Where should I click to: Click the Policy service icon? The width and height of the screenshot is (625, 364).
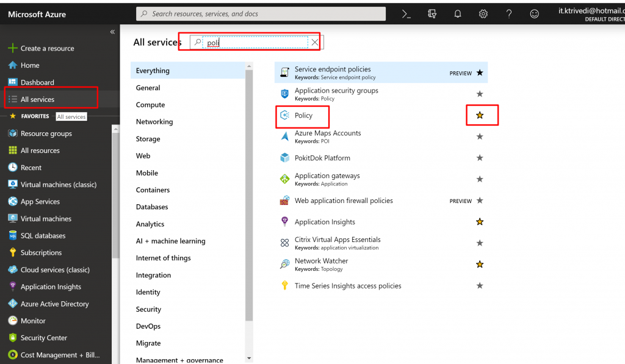(x=284, y=115)
